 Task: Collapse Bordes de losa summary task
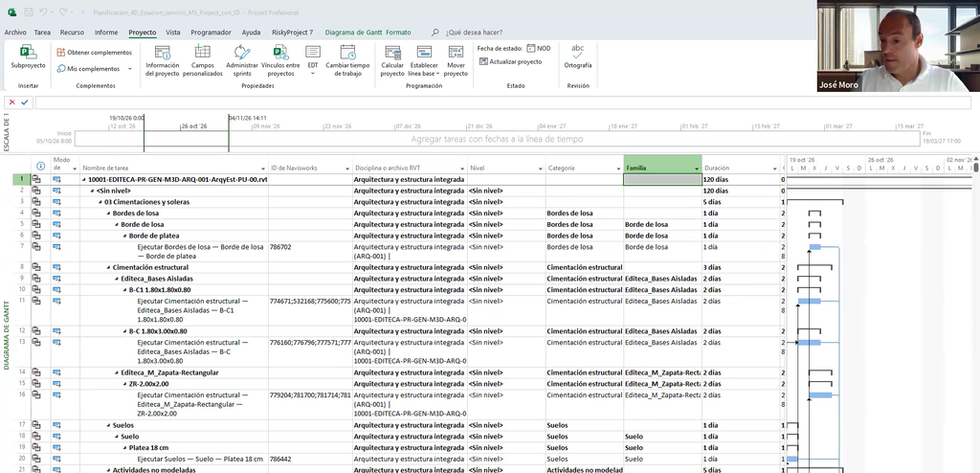tap(109, 214)
